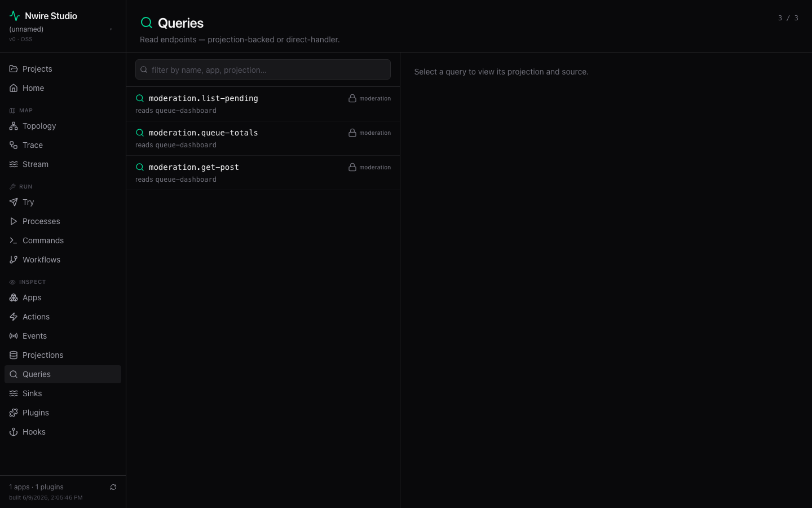Click the Queries magnifier icon in sidebar
The width and height of the screenshot is (812, 508).
14,374
